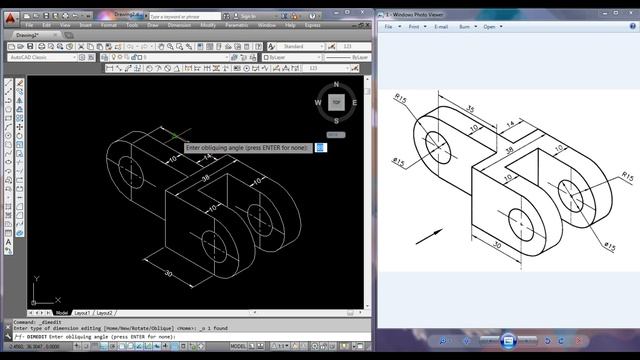Screen dimensions: 640x360
Task: Click E-mail in Photo Viewer
Action: pos(441,27)
